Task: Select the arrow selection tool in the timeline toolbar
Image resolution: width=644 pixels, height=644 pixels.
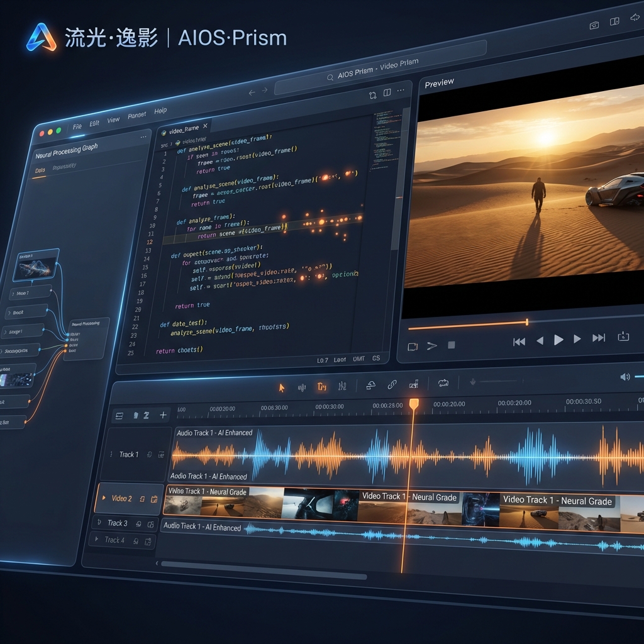Action: (281, 387)
